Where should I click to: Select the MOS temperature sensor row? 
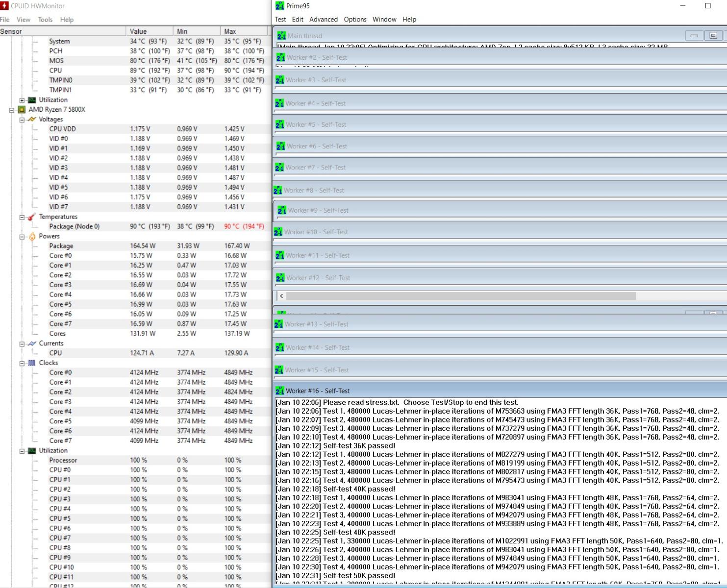click(x=135, y=61)
